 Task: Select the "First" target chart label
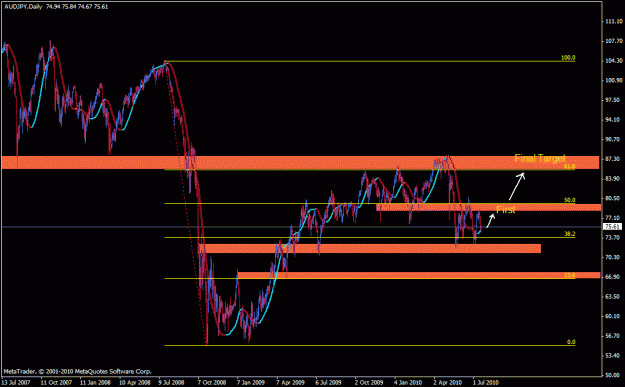(x=505, y=210)
